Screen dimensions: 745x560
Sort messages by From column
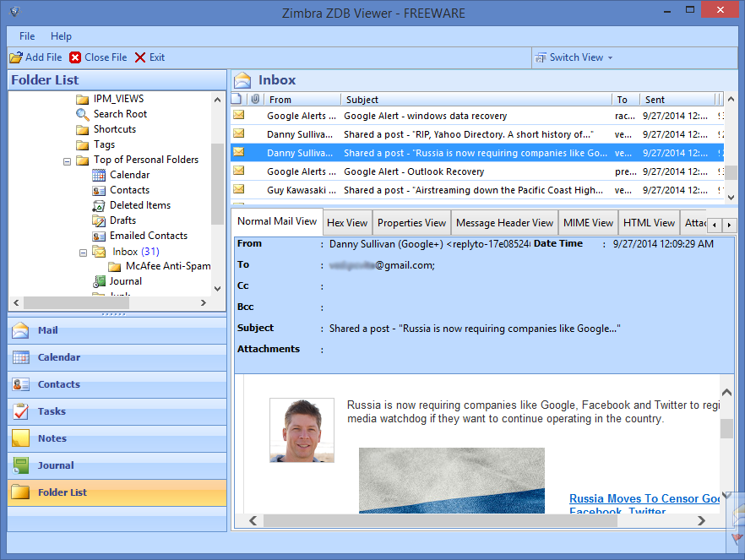pos(302,100)
